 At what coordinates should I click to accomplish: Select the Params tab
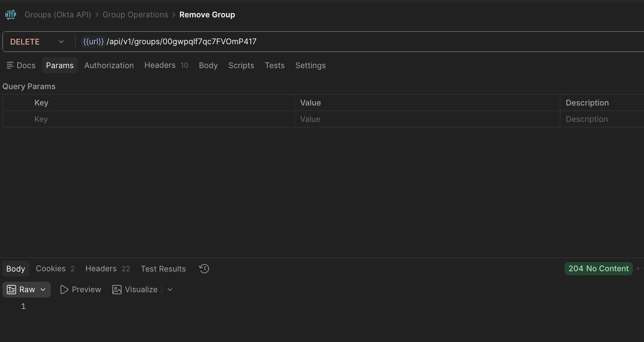[x=60, y=65]
